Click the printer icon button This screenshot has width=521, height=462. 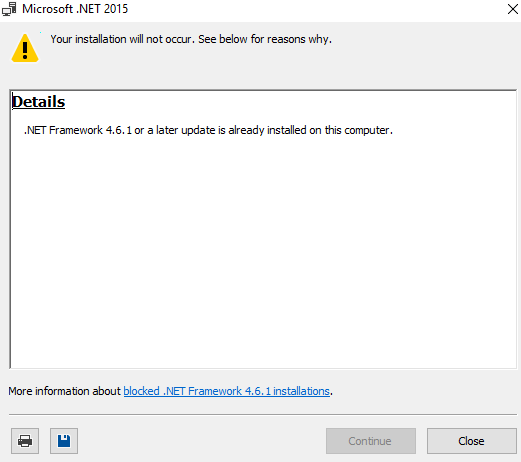point(25,441)
